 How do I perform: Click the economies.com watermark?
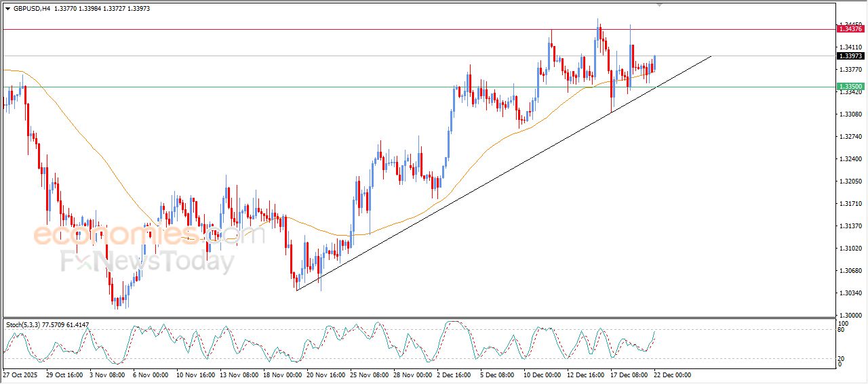[x=148, y=235]
